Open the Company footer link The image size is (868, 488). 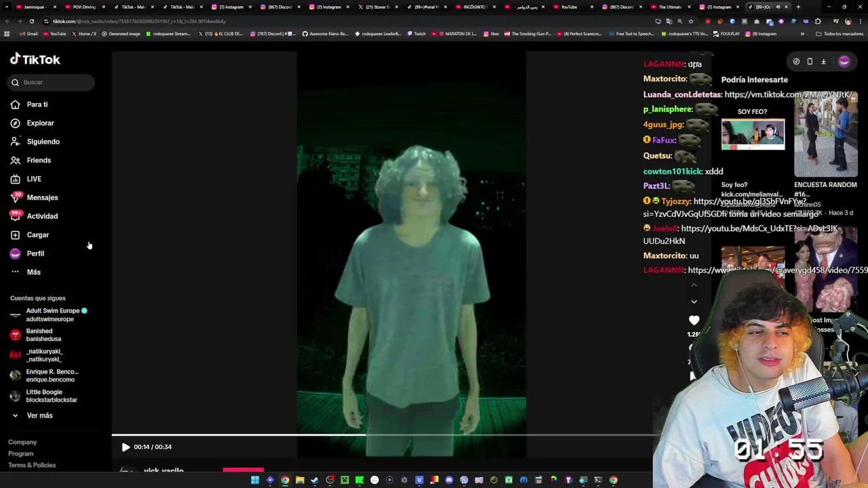point(22,442)
